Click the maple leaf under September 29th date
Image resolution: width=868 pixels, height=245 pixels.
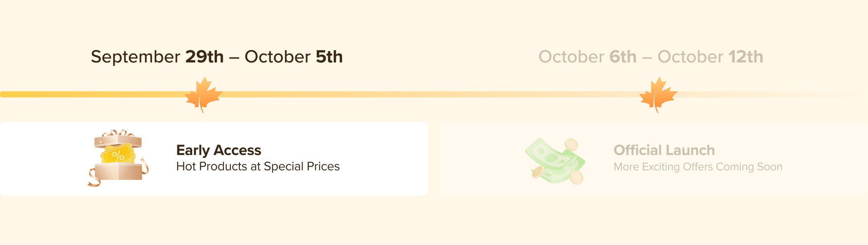(x=203, y=94)
